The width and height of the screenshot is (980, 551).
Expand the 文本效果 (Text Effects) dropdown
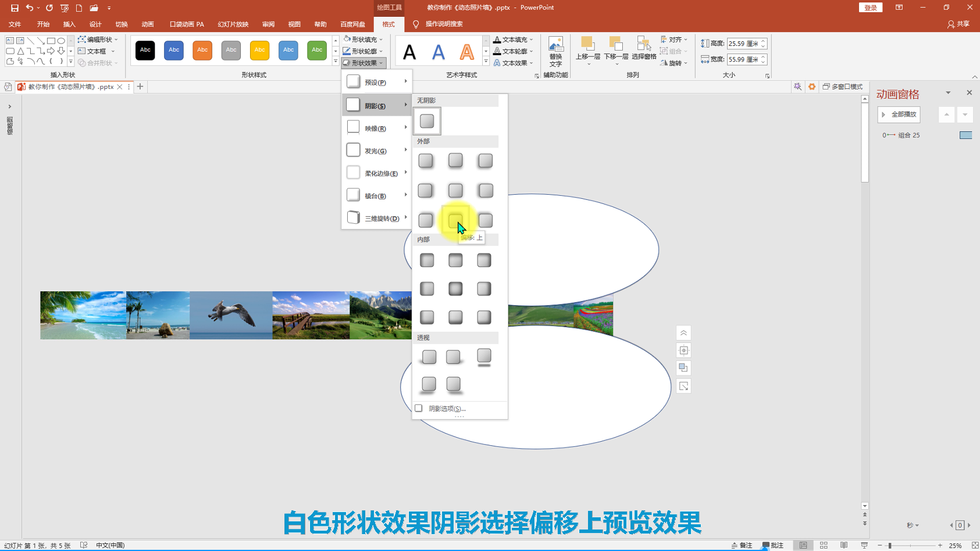coord(514,63)
